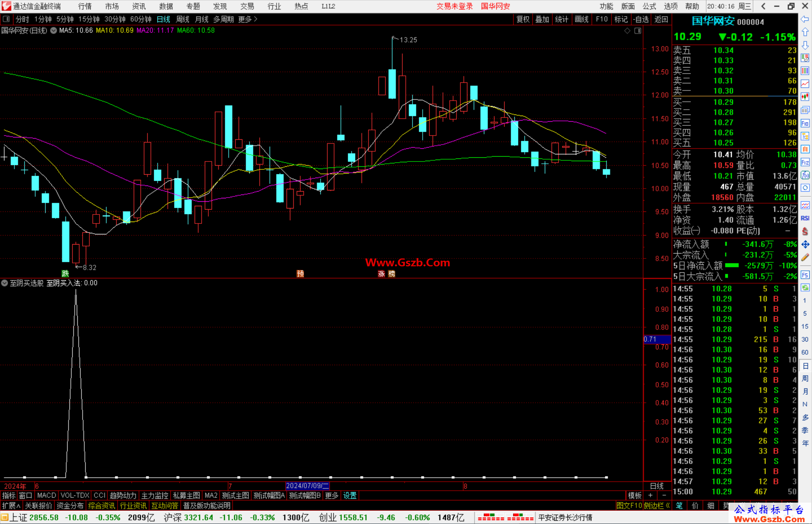The width and height of the screenshot is (812, 524).
Task: Open the 至阴买选股 indicator dropdown circle
Action: coord(5,283)
